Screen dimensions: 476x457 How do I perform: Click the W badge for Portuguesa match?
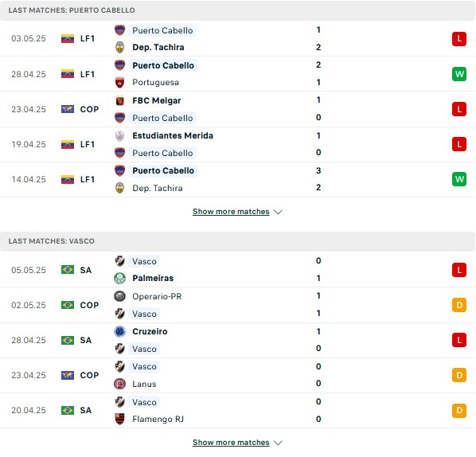(459, 74)
